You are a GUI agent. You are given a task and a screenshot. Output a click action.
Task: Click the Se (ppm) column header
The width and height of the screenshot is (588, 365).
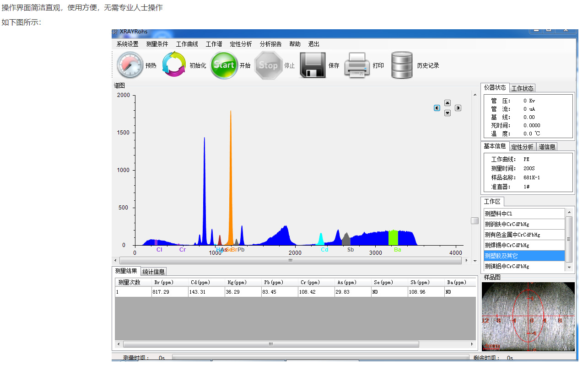(x=389, y=282)
